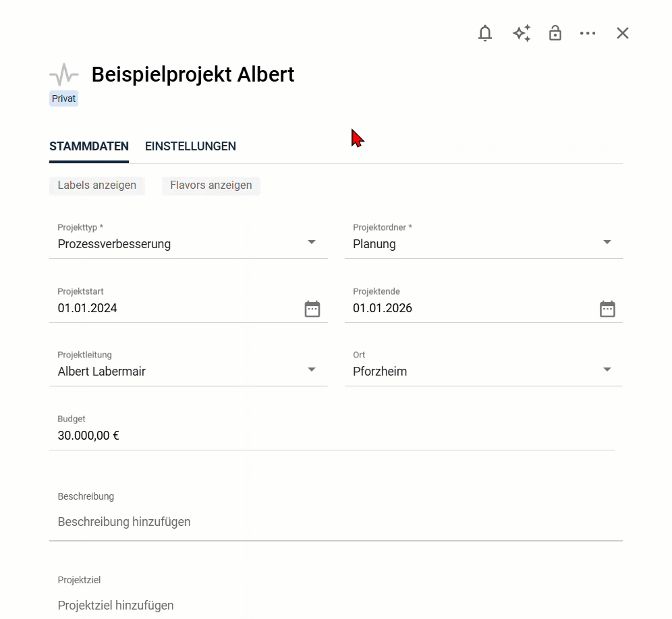Viewport: 672px width, 619px height.
Task: Open the Projektleitung dropdown
Action: 311,370
